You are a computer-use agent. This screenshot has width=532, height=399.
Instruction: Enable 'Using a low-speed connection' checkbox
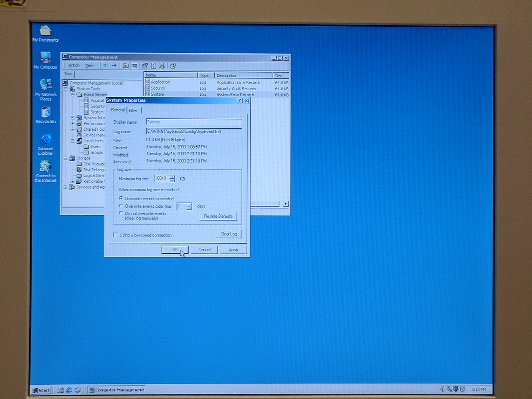tap(115, 235)
